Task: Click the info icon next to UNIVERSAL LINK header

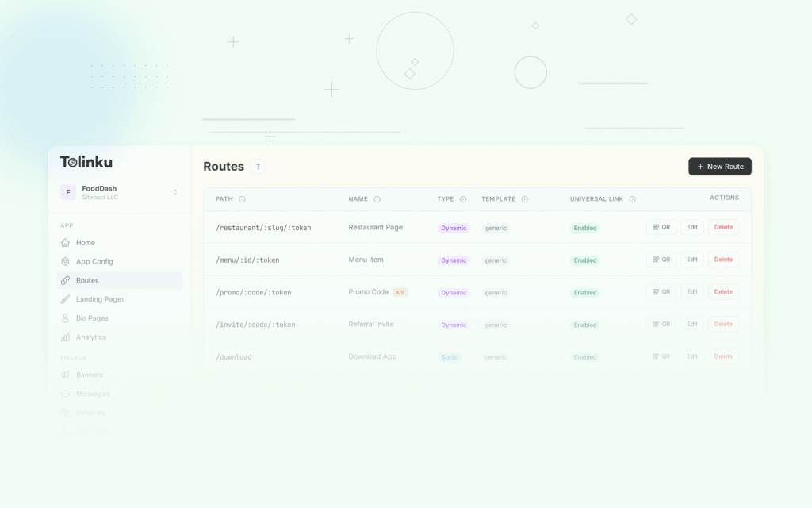Action: point(632,199)
